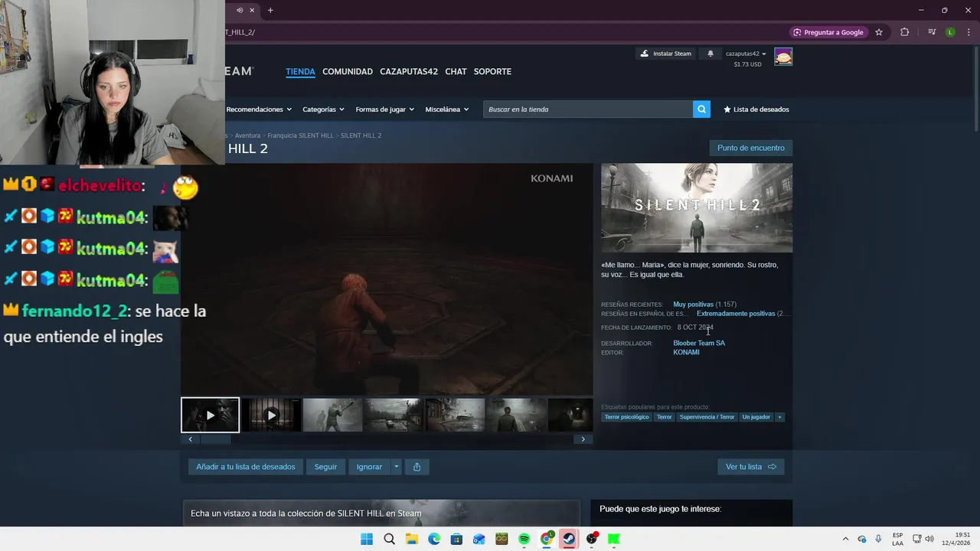Close the current browser tab
The height and width of the screenshot is (551, 980).
point(253,10)
